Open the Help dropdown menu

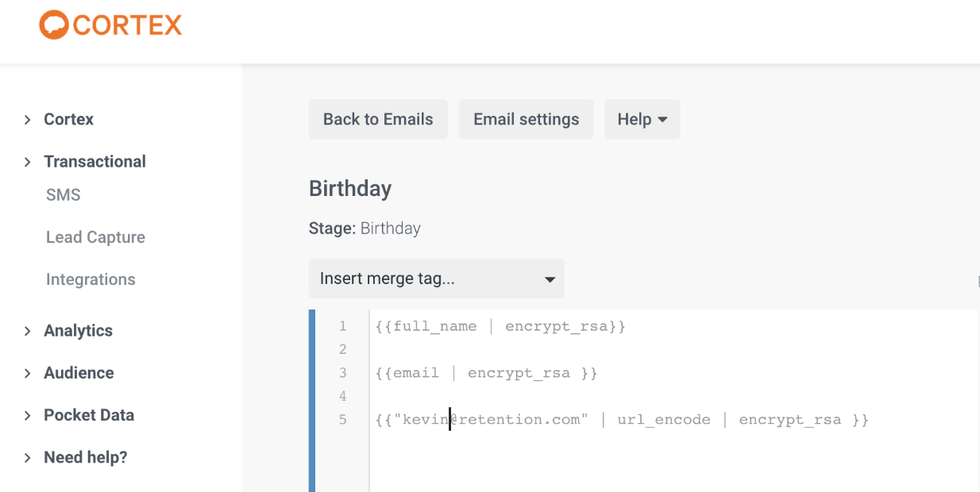click(x=642, y=119)
